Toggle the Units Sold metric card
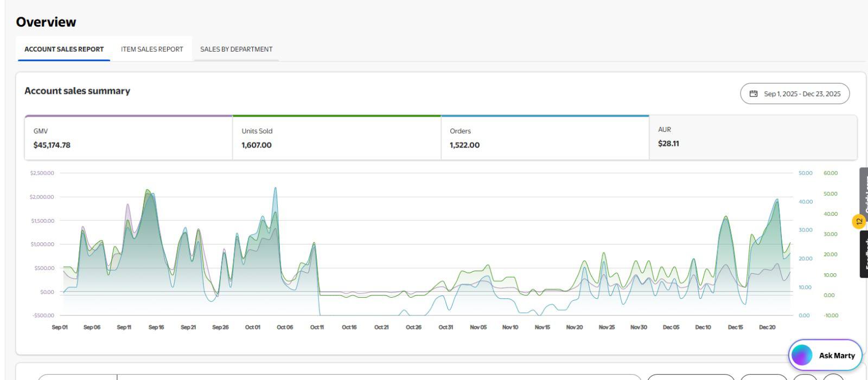 click(x=336, y=138)
